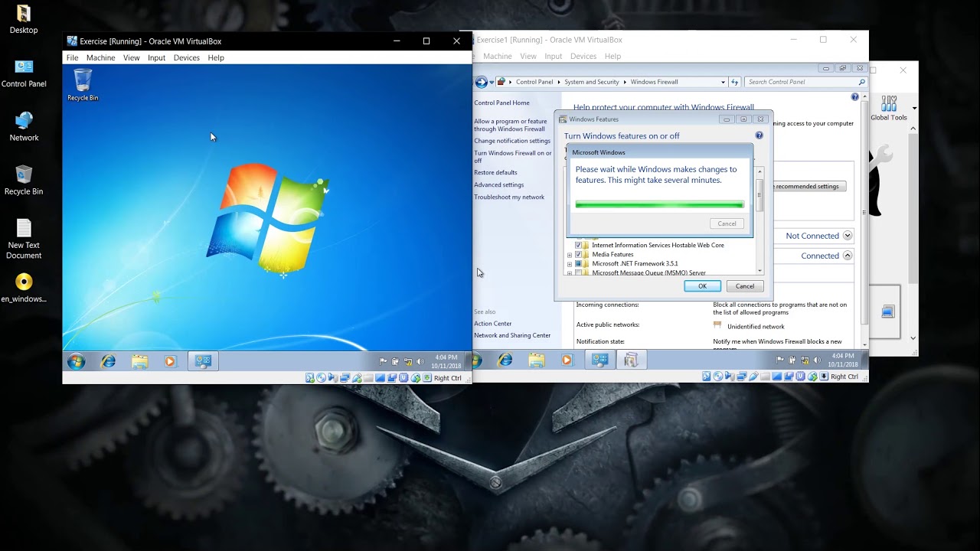Click network tray icon in Exercise VM
Image resolution: width=980 pixels, height=551 pixels.
tap(408, 361)
